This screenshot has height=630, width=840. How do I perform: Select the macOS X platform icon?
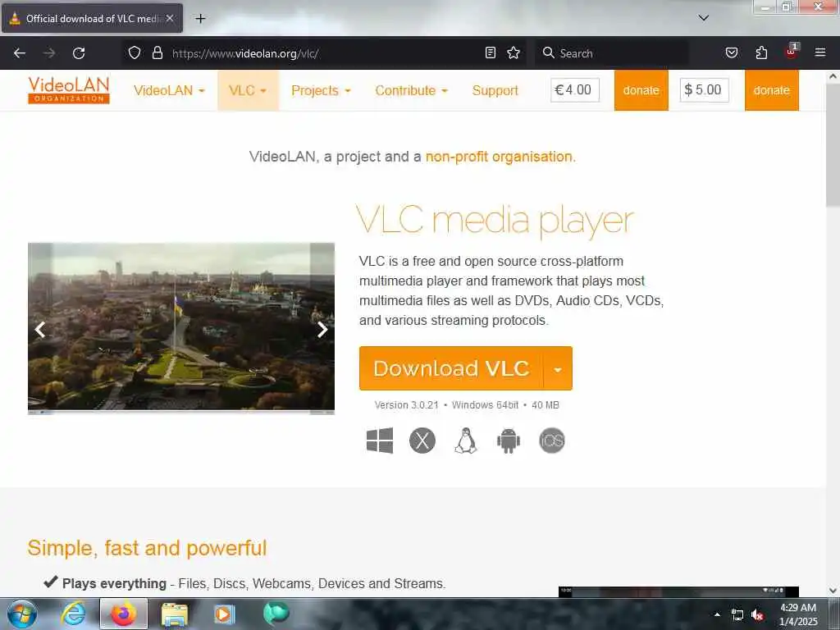click(x=422, y=441)
